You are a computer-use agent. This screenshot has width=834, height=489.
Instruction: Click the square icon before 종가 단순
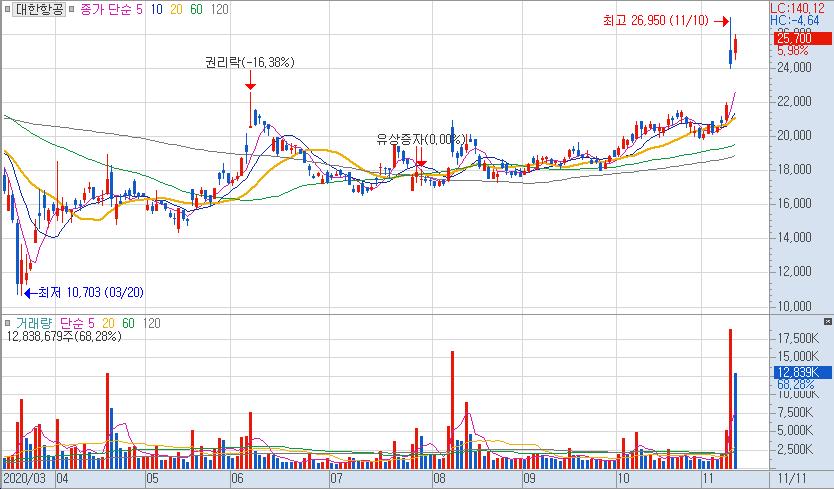[x=72, y=9]
